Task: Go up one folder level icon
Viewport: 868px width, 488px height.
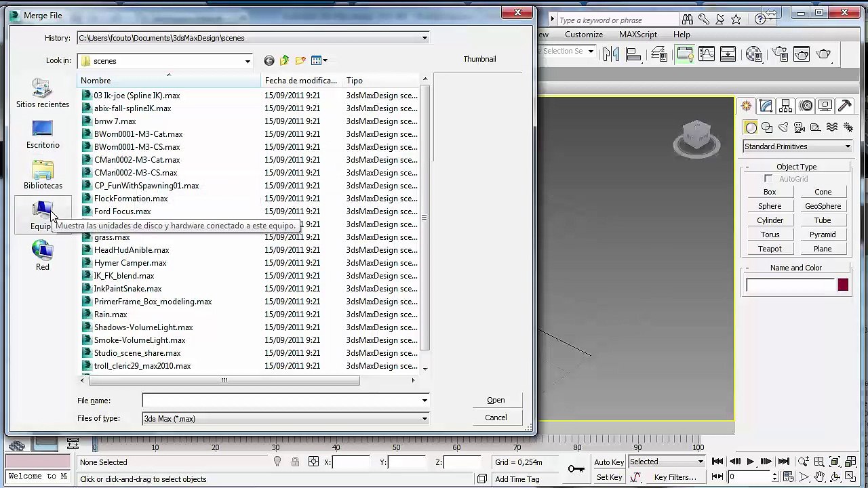Action: [x=285, y=61]
